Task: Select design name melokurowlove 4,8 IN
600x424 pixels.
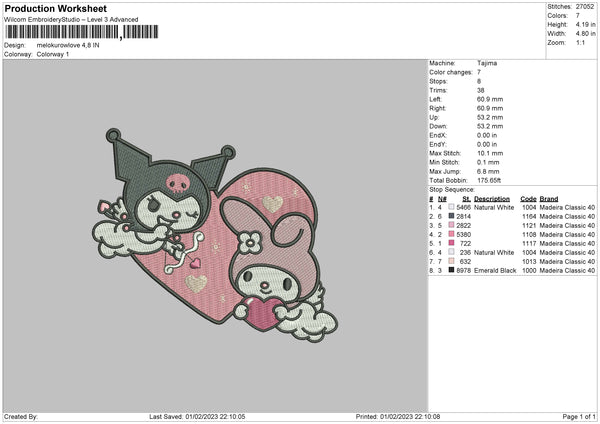Action: coord(68,45)
